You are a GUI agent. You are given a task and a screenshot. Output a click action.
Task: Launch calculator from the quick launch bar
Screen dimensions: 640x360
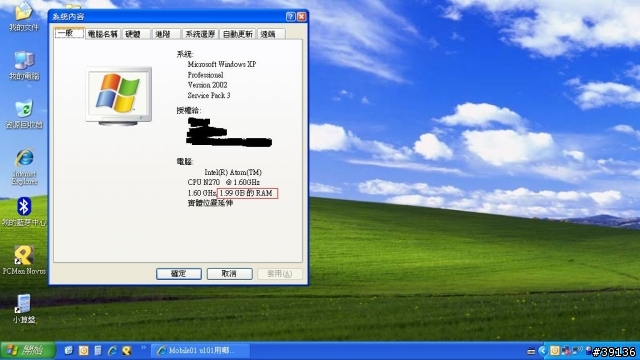pos(98,351)
